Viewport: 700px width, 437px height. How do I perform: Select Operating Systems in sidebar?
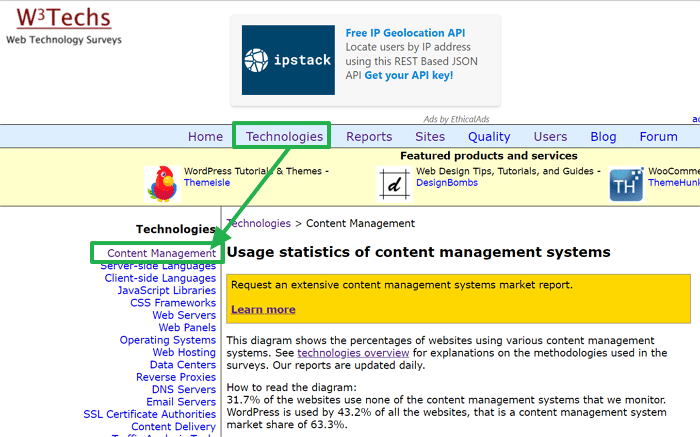[167, 340]
